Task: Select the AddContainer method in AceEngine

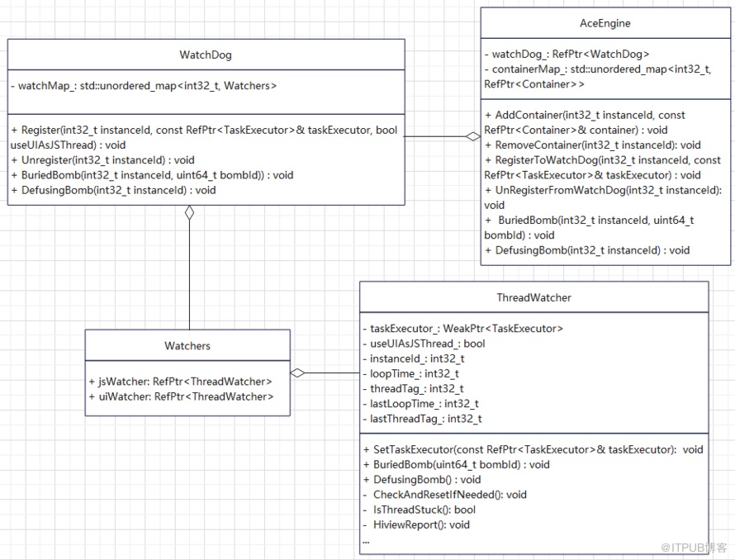Action: pos(585,122)
